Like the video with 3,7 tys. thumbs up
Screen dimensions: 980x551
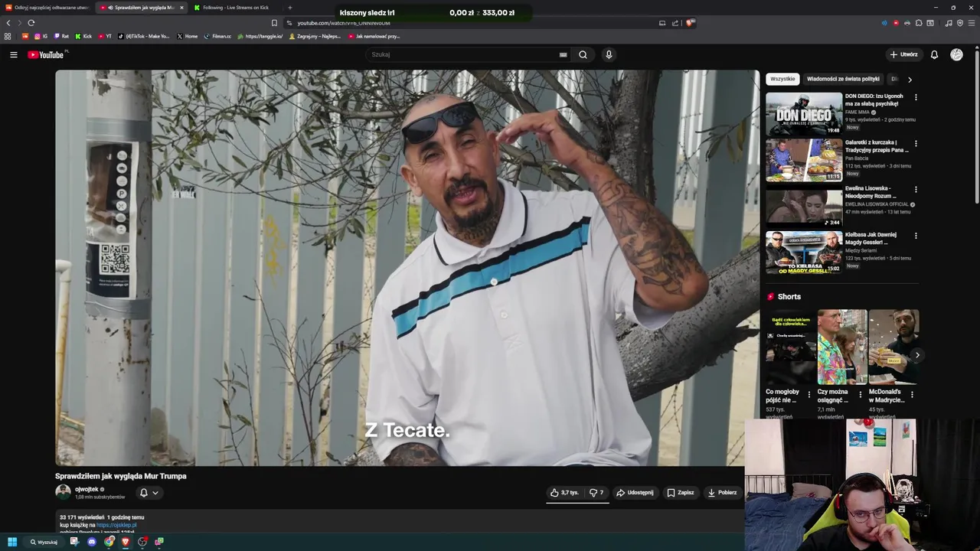point(564,493)
